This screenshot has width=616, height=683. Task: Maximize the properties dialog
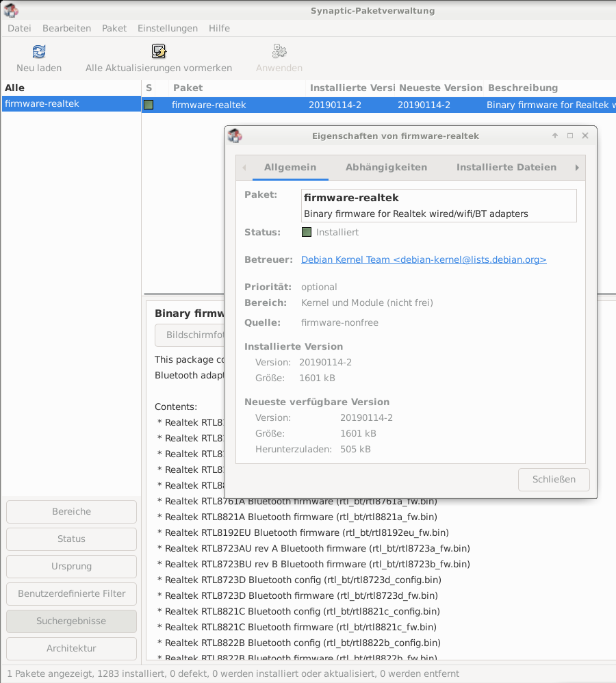pos(570,136)
